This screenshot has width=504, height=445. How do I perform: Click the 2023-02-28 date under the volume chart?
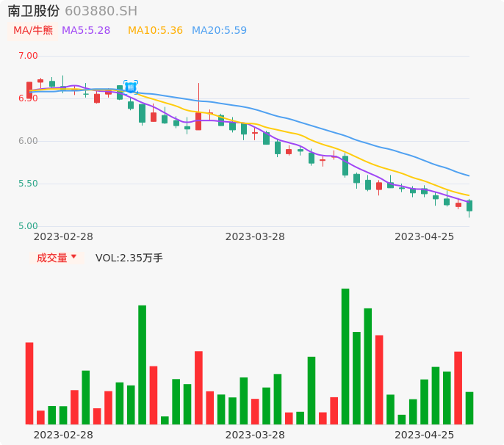[63, 435]
